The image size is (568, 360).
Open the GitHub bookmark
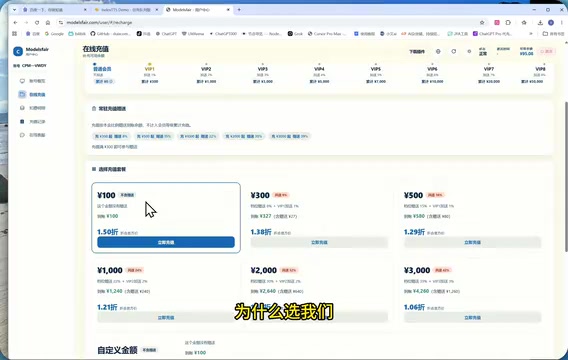click(110, 34)
